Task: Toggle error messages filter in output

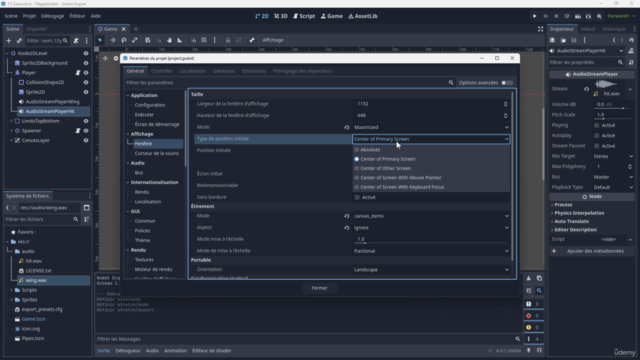Action: pyautogui.click(x=533, y=316)
